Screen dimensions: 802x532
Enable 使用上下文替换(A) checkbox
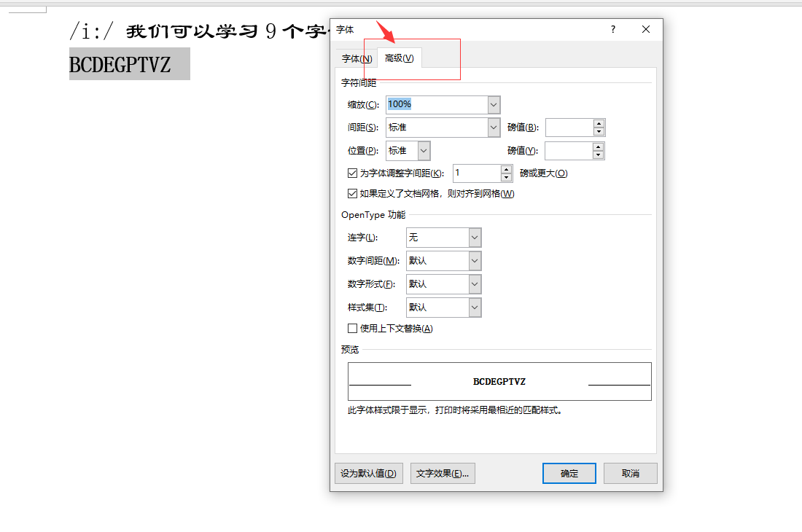(x=352, y=329)
